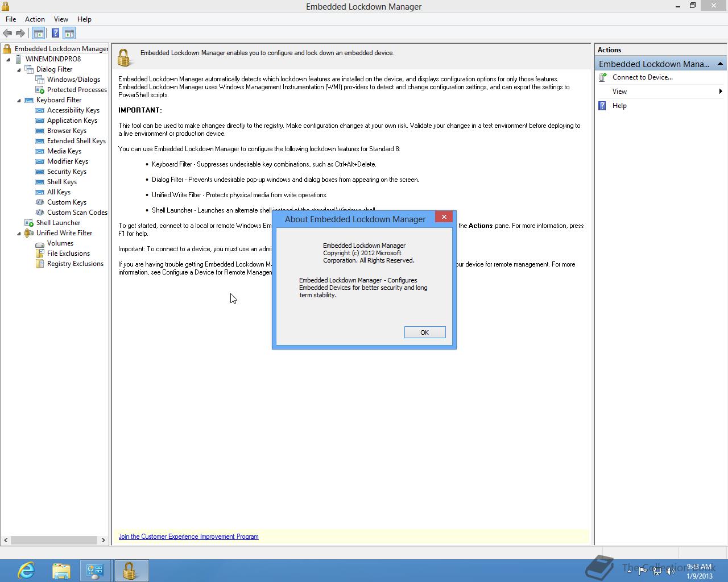Image resolution: width=728 pixels, height=582 pixels.
Task: Select the Shell Keys tree item
Action: (62, 182)
